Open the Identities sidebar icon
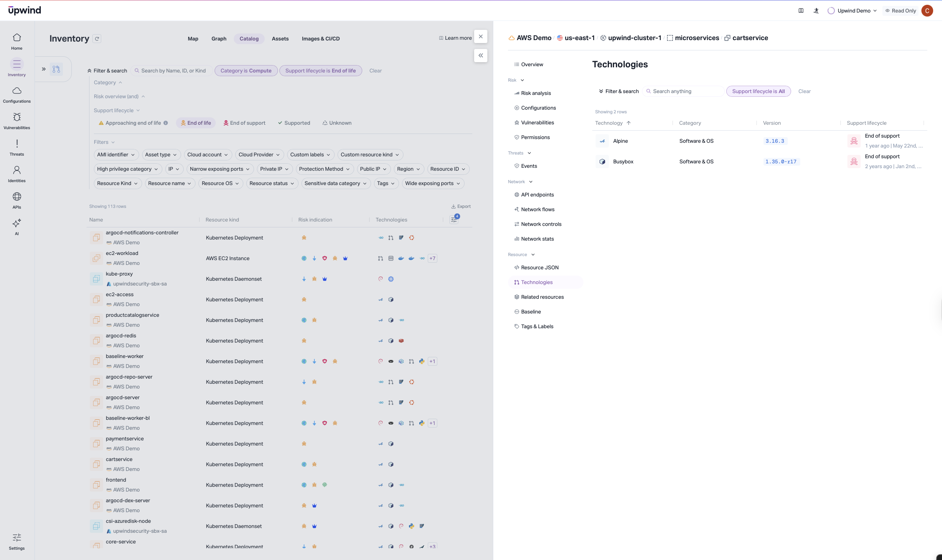This screenshot has width=942, height=560. [17, 170]
